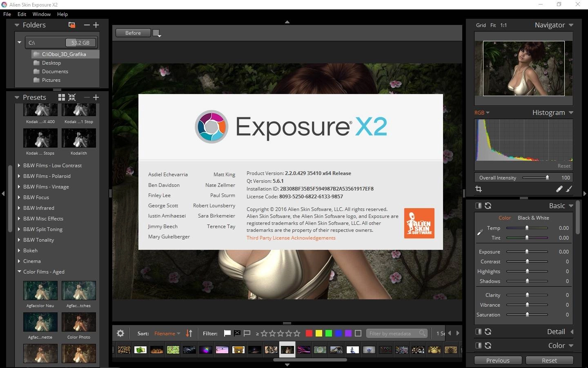Select Color mode in Basic panel
The height and width of the screenshot is (368, 588).
505,218
